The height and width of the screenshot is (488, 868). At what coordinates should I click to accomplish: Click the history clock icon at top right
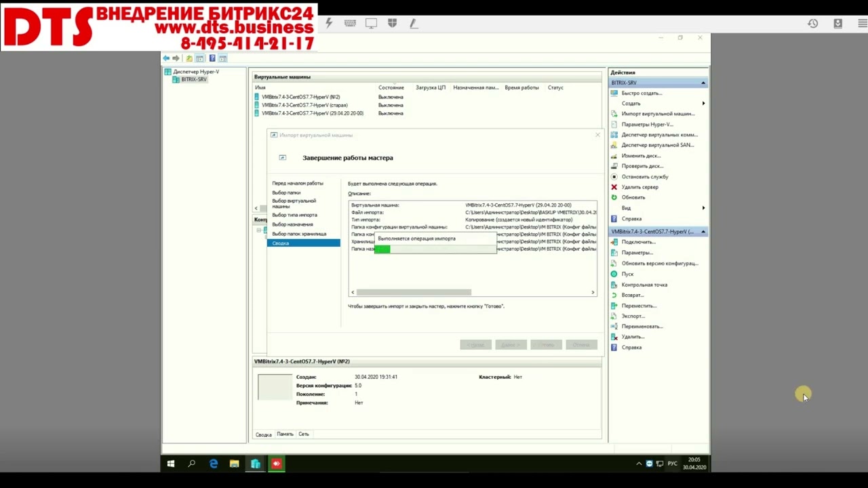pyautogui.click(x=813, y=23)
